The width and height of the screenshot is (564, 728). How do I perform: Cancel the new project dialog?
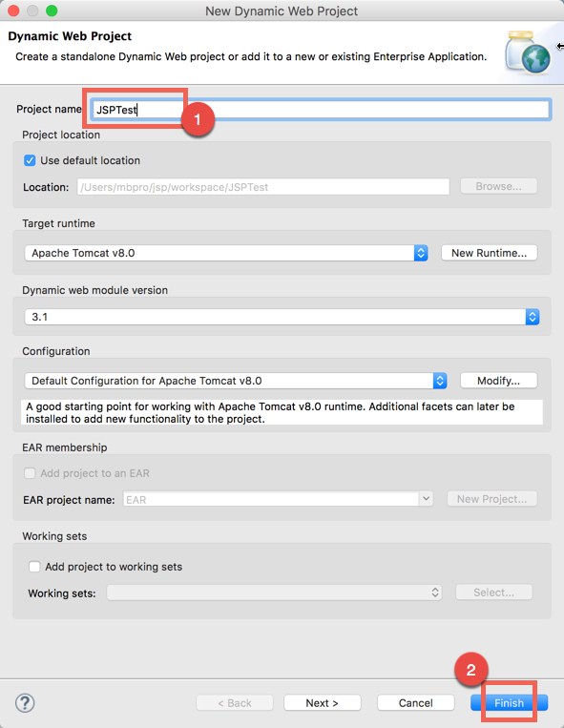tap(416, 703)
